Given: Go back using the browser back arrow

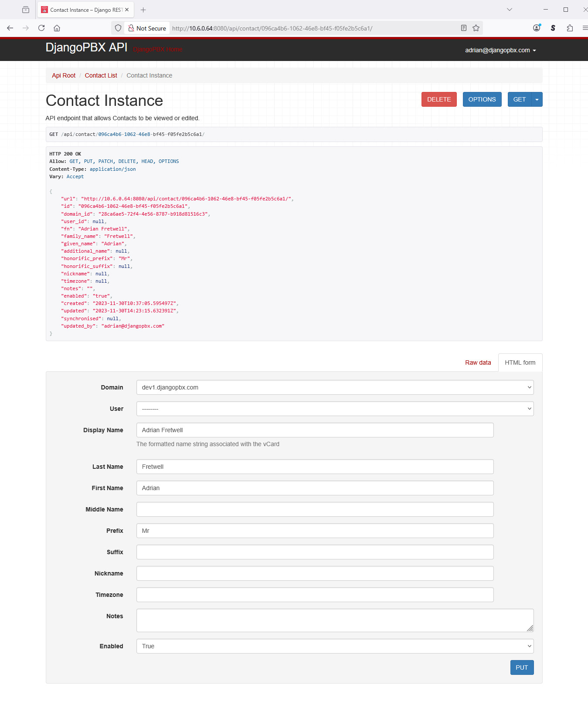Looking at the screenshot, I should [10, 28].
